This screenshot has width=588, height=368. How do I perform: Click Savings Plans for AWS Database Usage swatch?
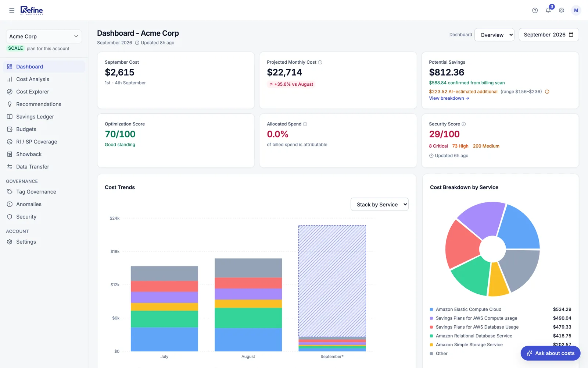[x=431, y=327]
